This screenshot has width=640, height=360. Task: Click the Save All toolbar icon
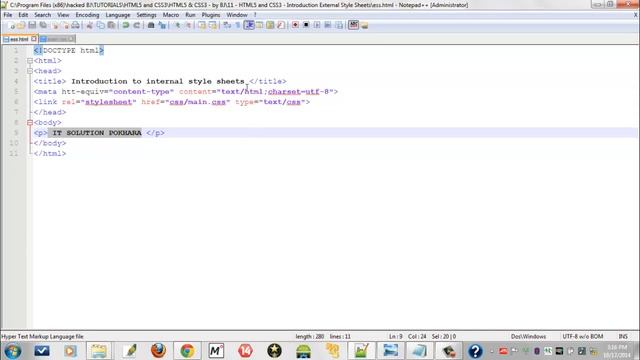tap(43, 25)
